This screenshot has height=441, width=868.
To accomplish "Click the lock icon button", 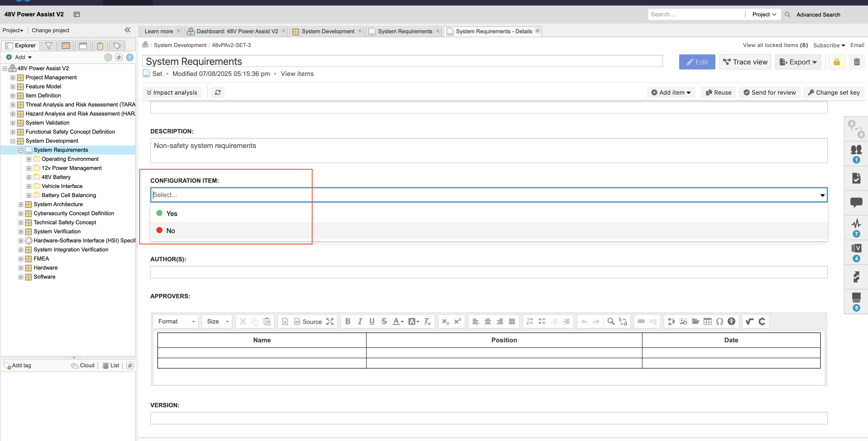I will 836,62.
